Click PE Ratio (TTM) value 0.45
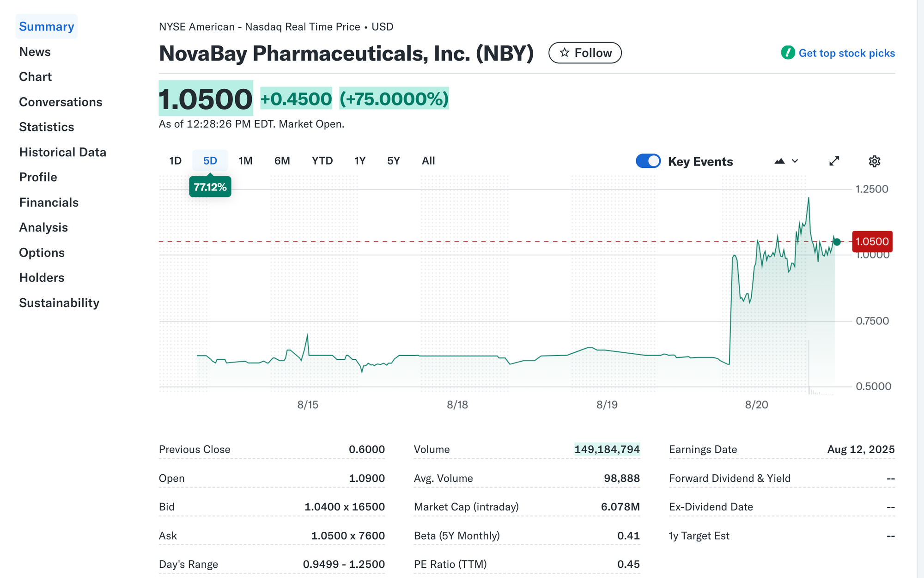 [x=628, y=564]
